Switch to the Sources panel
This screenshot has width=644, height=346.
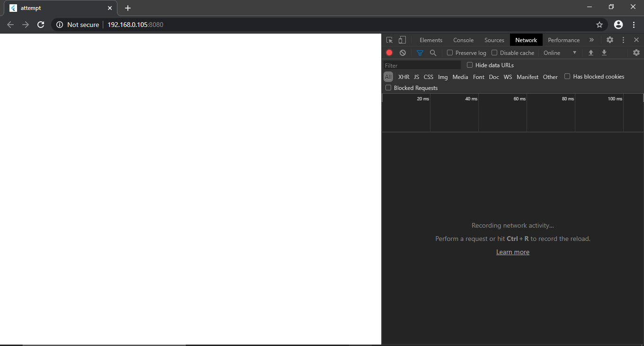pos(494,40)
